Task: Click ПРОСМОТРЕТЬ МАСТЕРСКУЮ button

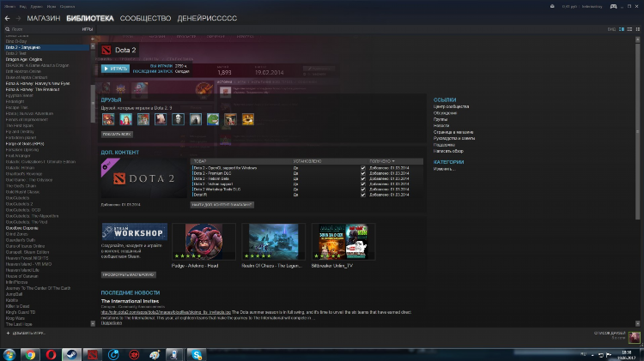Action: pyautogui.click(x=129, y=275)
